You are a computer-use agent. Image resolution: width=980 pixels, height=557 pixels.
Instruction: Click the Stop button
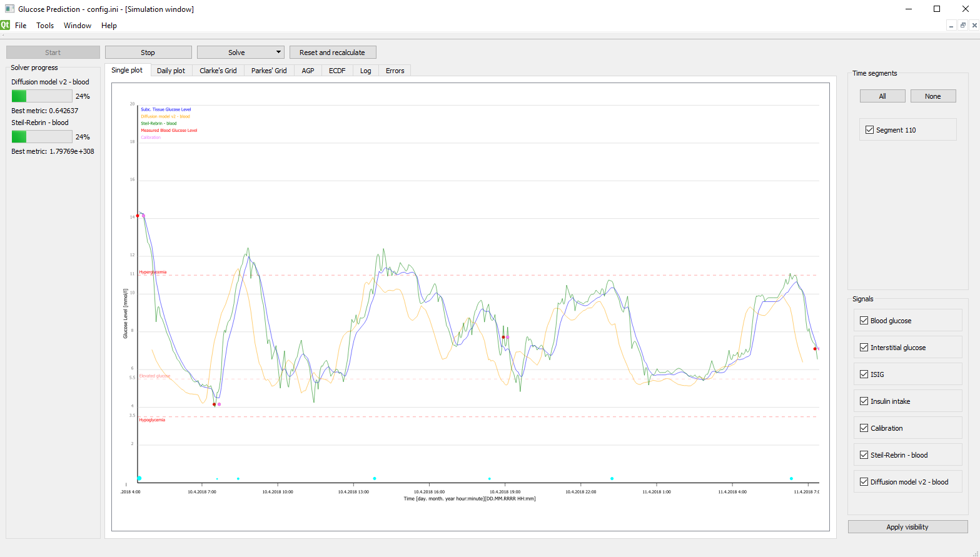pos(148,53)
